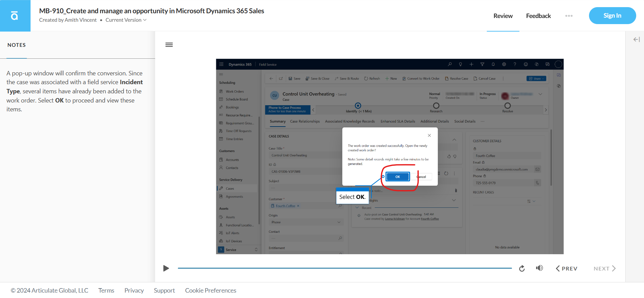
Task: Collapse the right sidebar panel
Action: point(637,40)
